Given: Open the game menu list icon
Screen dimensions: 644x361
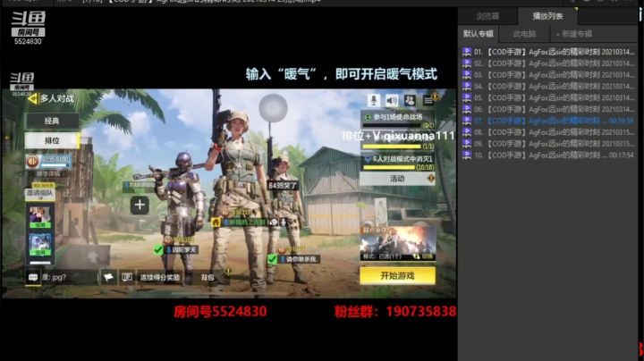Looking at the screenshot, I should 428,100.
